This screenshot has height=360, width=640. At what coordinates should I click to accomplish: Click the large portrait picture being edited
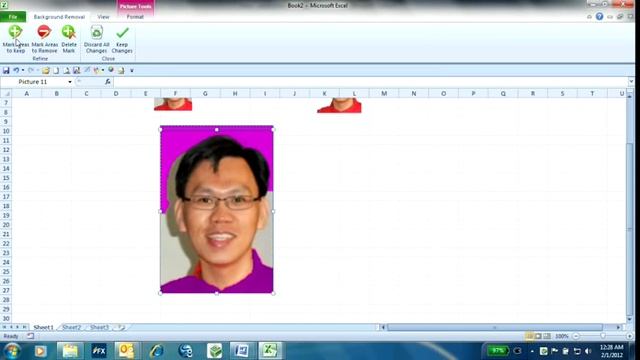click(217, 209)
